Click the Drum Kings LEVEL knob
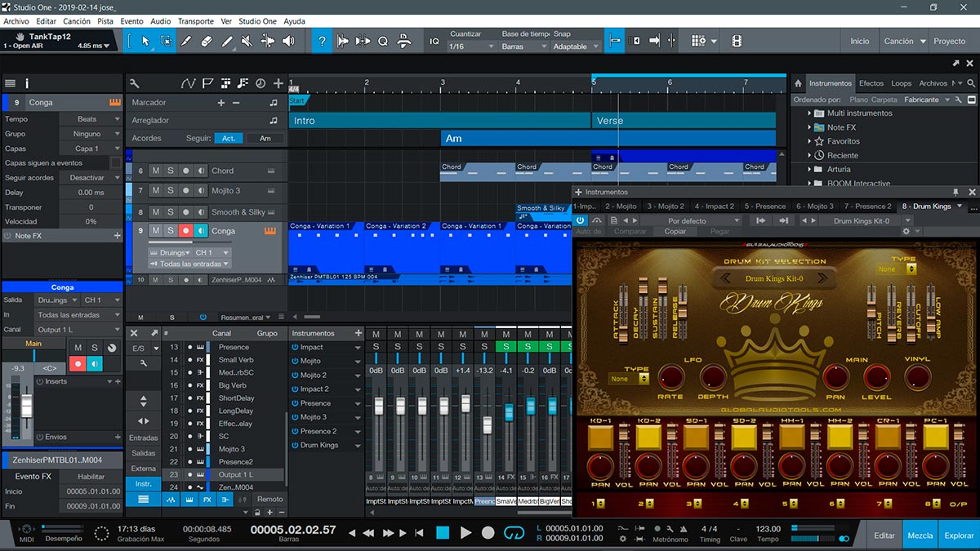Viewport: 980px width, 551px height. (x=876, y=376)
